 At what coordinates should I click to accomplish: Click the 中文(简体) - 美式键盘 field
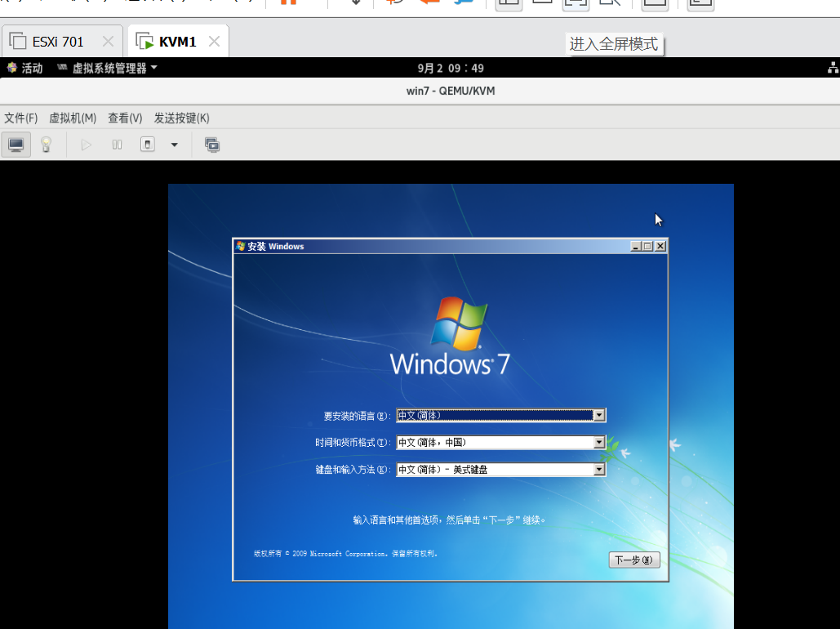[501, 470]
